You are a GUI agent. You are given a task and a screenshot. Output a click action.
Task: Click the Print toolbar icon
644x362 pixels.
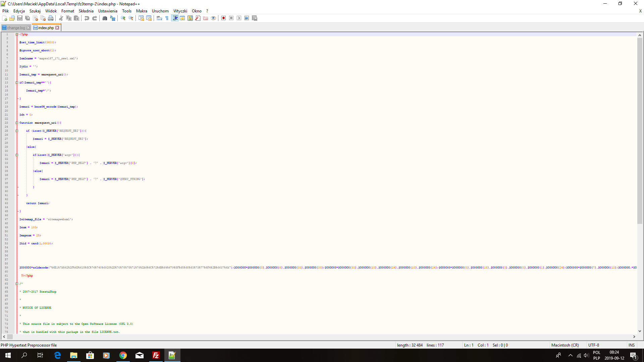[x=51, y=18]
